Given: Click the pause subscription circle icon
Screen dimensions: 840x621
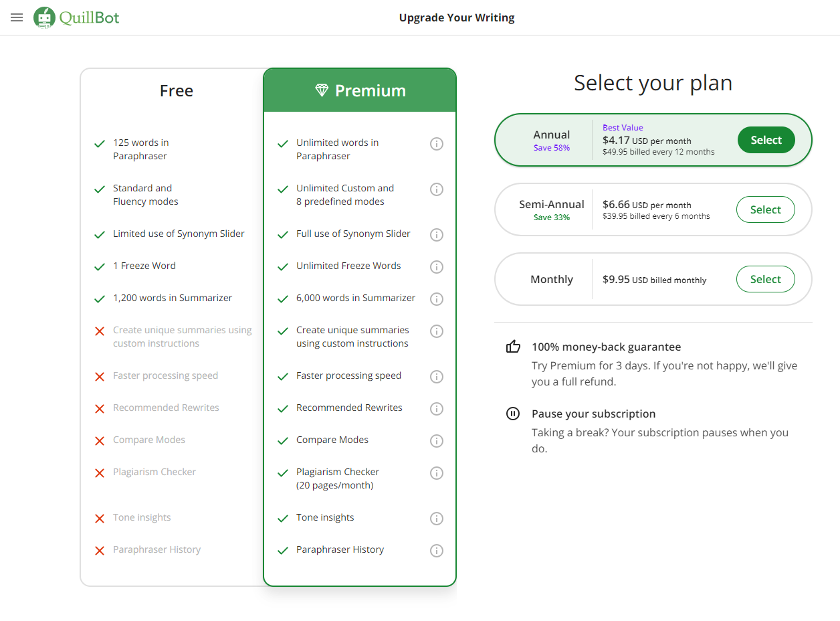Looking at the screenshot, I should (513, 414).
